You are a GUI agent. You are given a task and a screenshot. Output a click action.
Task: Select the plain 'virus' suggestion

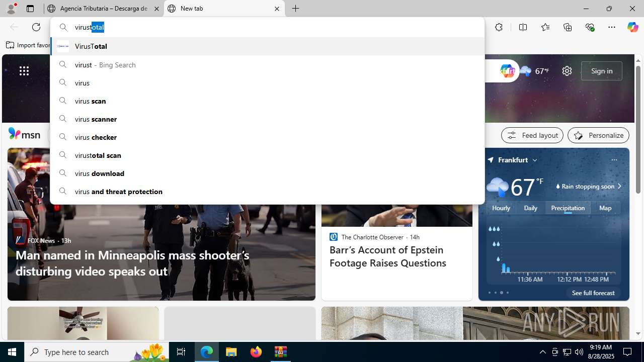(x=267, y=83)
